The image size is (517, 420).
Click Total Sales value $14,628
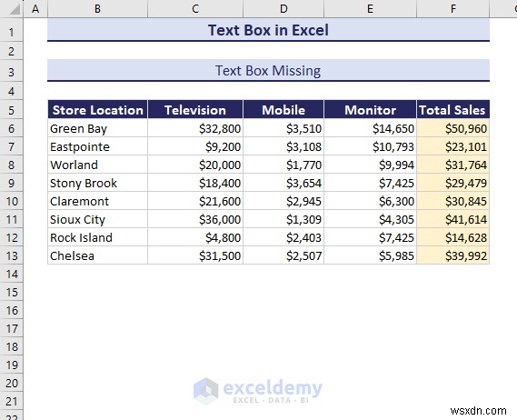click(x=453, y=237)
